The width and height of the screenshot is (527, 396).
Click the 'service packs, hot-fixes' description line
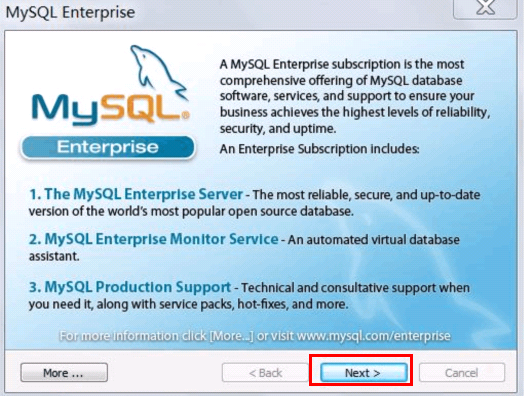[188, 304]
